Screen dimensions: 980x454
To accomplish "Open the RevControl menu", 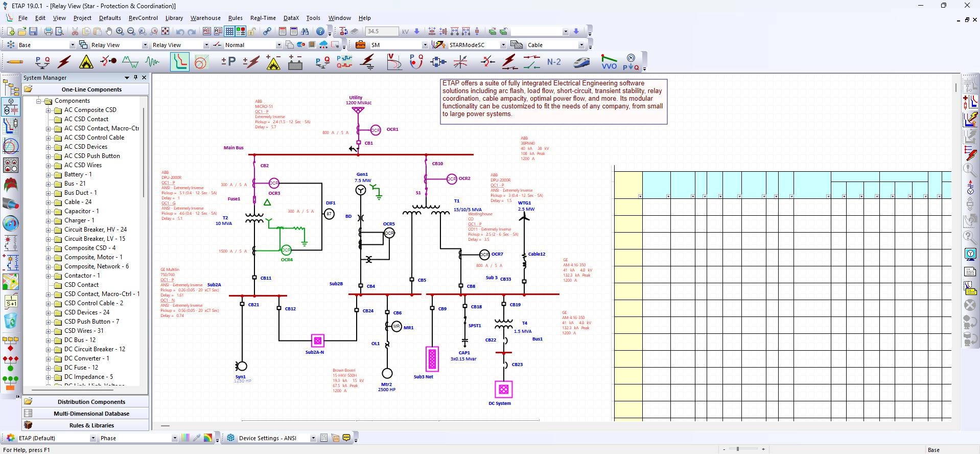I will 143,18.
